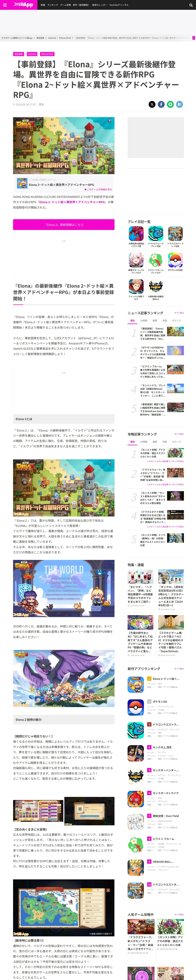Click このゲームの詳細を見る link

[98, 189]
